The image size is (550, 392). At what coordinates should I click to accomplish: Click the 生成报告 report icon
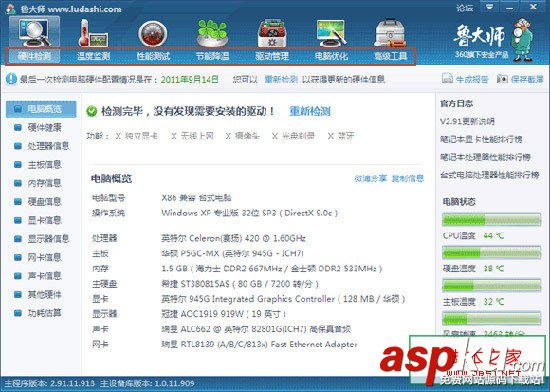coord(447,79)
